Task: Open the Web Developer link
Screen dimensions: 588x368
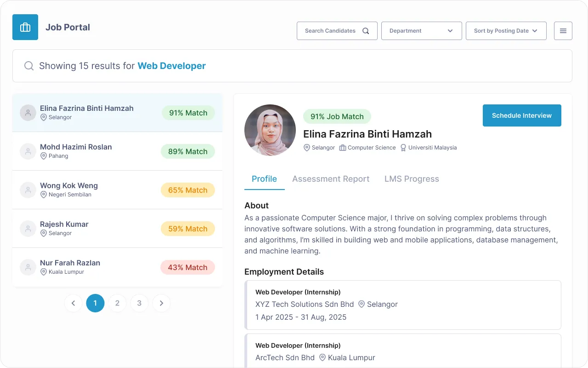Action: coord(171,66)
